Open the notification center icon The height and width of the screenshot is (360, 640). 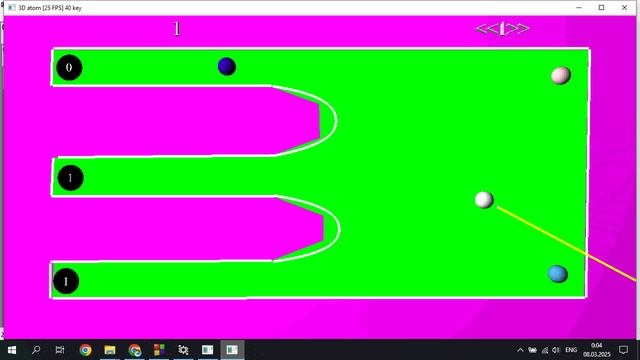[623, 350]
